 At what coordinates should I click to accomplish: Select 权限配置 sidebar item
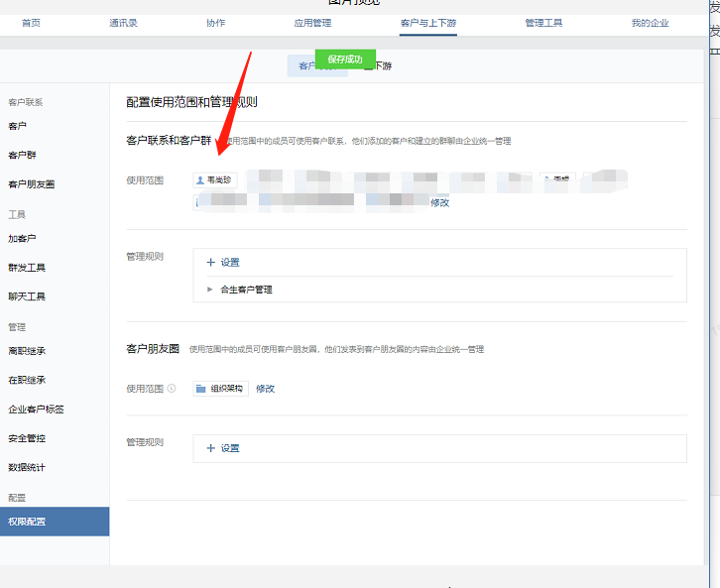[55, 522]
